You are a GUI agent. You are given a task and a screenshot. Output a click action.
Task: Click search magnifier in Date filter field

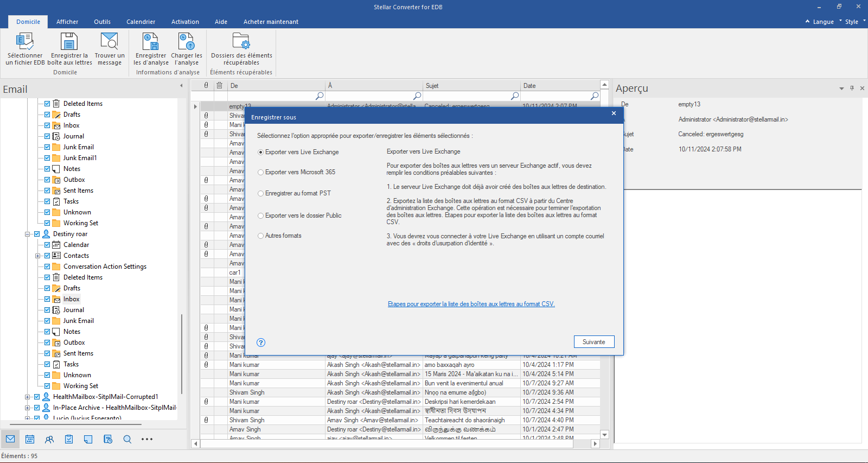coord(595,96)
